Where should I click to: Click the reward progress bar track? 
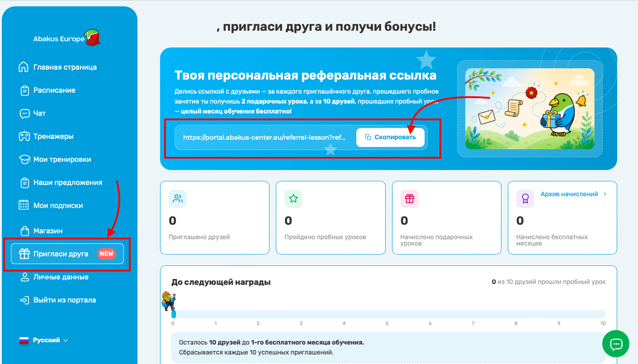point(388,314)
